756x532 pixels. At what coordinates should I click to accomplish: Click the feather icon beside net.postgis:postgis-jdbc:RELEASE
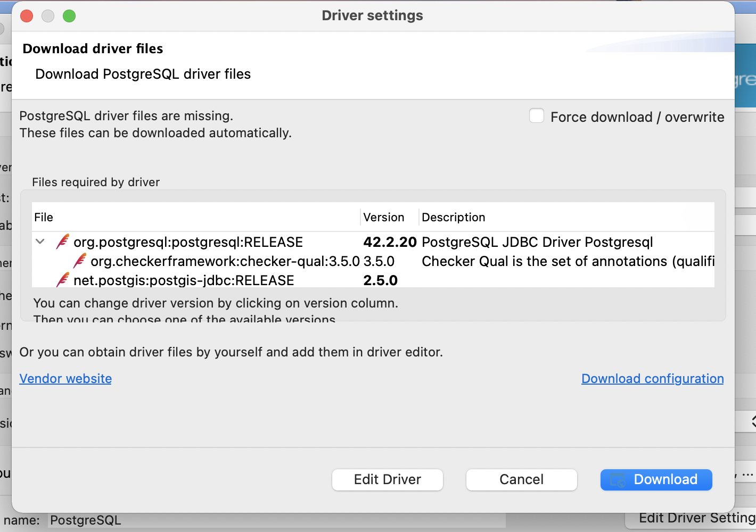(x=63, y=280)
